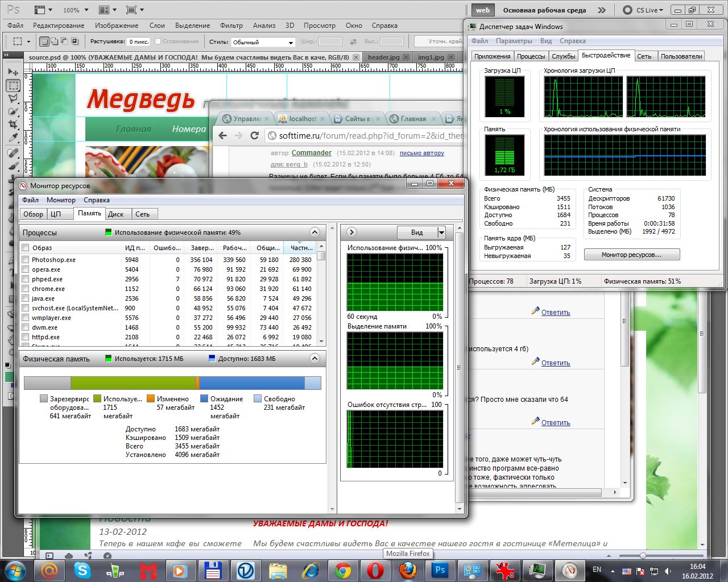Switch to Службы tab in Task Manager
This screenshot has width=728, height=582.
pyautogui.click(x=563, y=56)
